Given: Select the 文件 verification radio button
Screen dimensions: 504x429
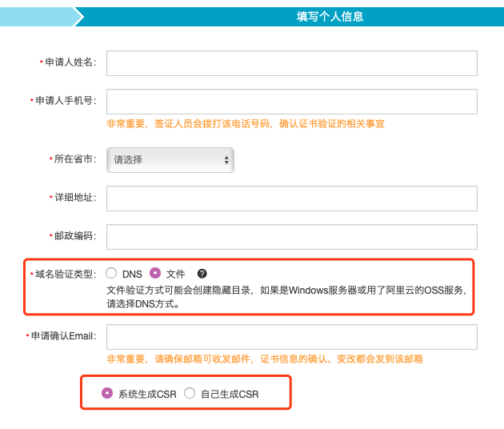Looking at the screenshot, I should pos(155,273).
